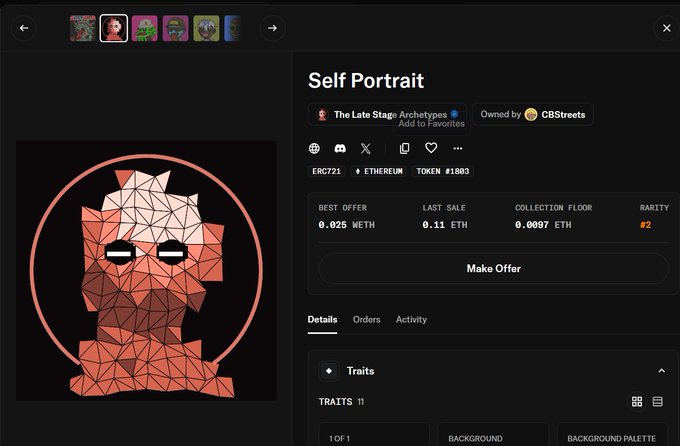
Task: Open the X (Twitter) link icon
Action: 366,148
